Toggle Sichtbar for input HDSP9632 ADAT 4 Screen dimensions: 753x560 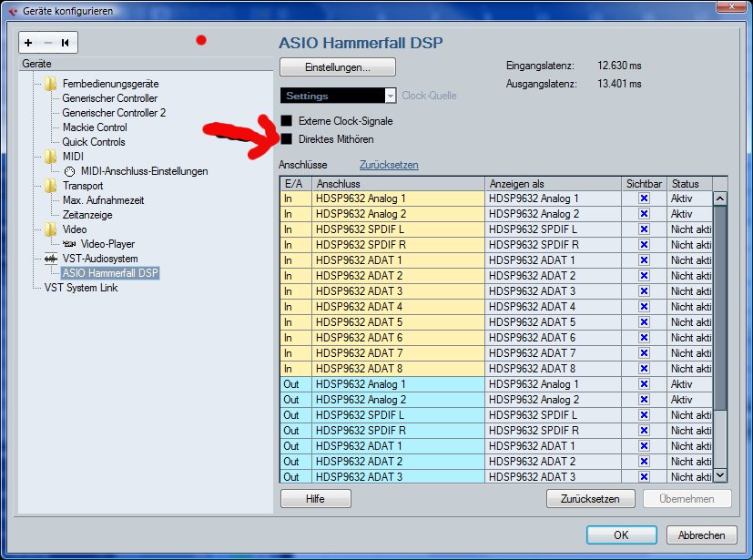(644, 307)
